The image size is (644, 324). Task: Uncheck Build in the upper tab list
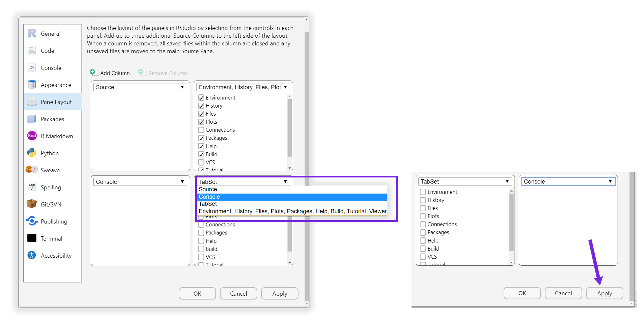(201, 154)
